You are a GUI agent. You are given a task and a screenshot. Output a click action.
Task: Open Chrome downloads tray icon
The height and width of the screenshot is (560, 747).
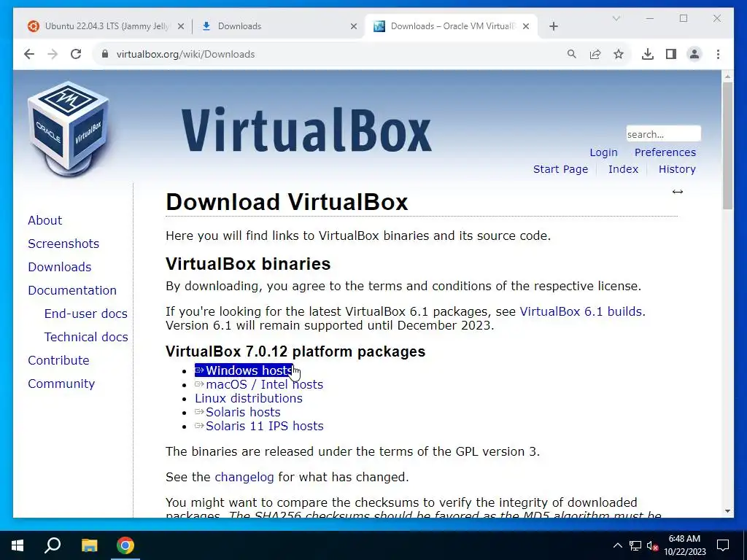pos(648,54)
